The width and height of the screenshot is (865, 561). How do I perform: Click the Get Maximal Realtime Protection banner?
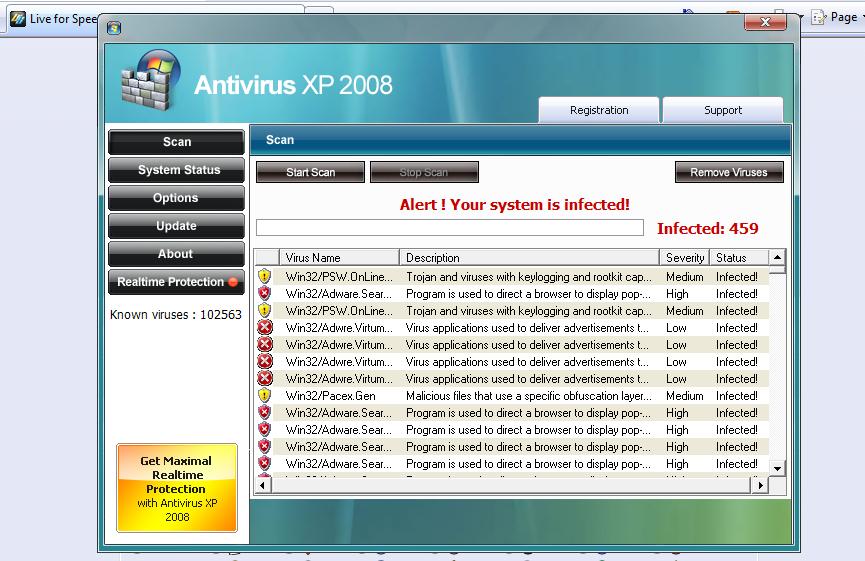point(177,488)
